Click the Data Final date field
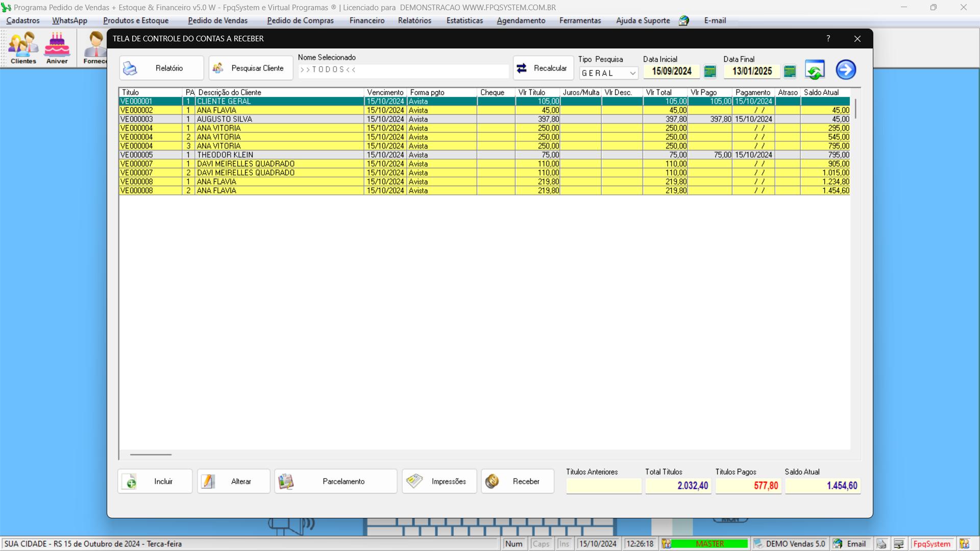Viewport: 980px width, 551px height. point(752,71)
